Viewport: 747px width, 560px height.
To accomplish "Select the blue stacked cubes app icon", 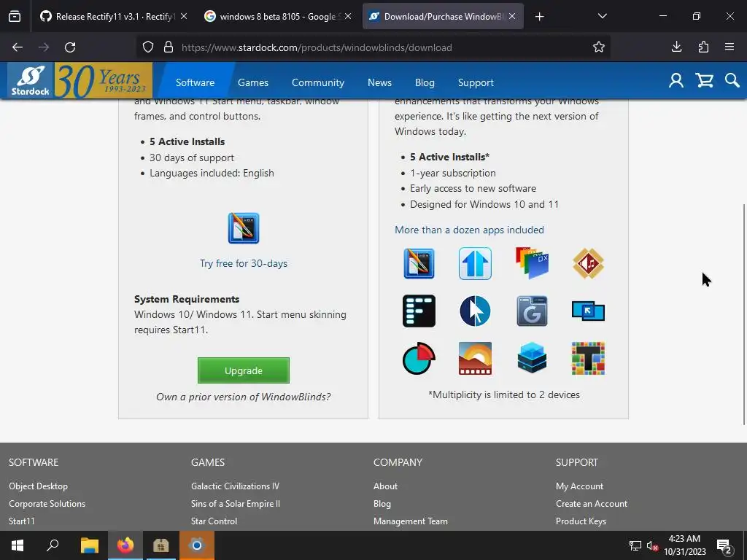I will pos(532,358).
